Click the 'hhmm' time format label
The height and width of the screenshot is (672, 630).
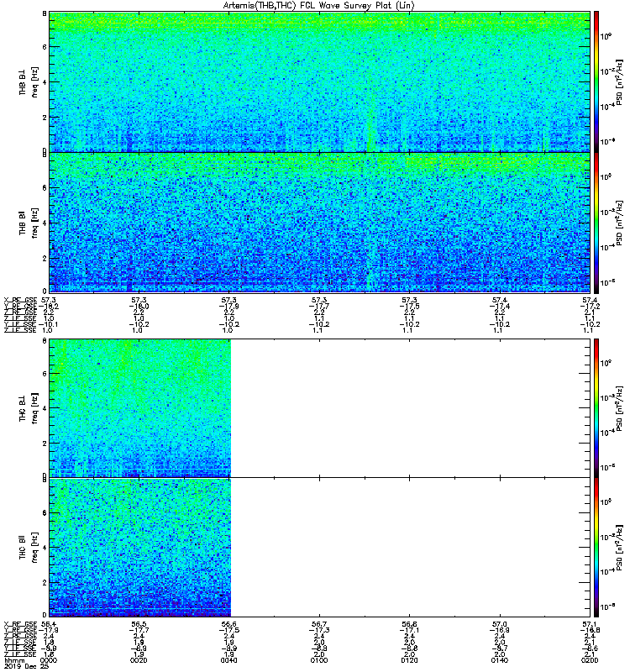[x=14, y=660]
